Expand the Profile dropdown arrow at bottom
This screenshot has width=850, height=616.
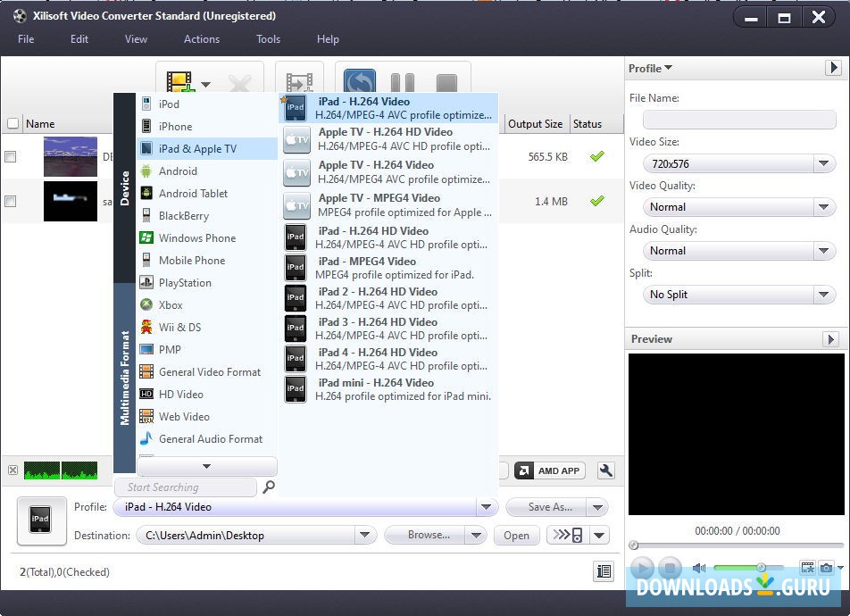tap(486, 507)
